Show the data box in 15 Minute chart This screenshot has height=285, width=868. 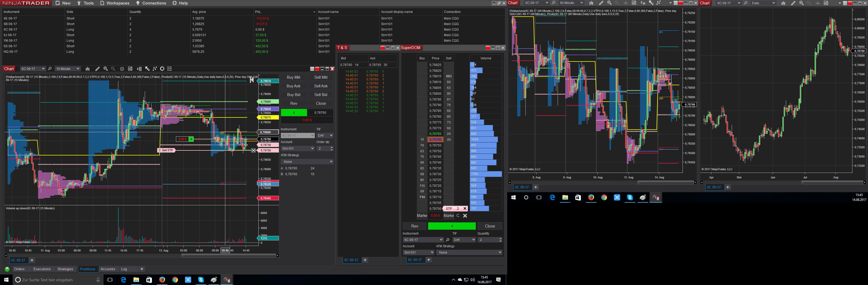pyautogui.click(x=130, y=69)
